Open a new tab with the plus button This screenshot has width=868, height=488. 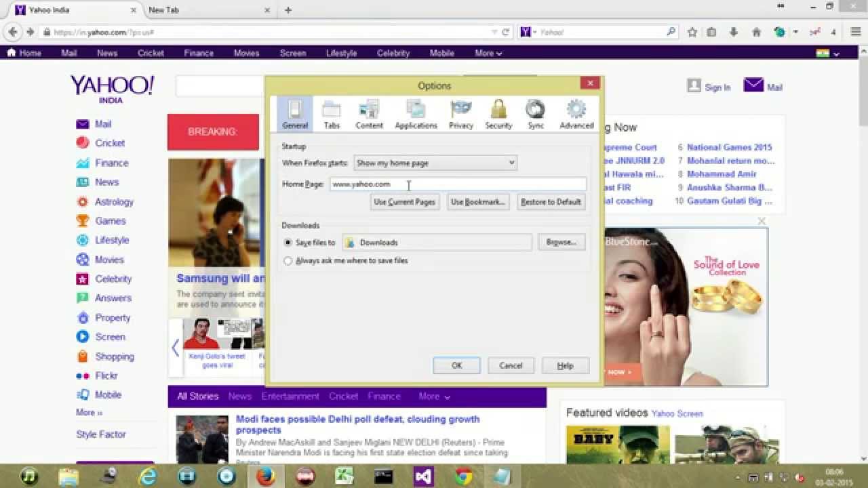tap(288, 10)
